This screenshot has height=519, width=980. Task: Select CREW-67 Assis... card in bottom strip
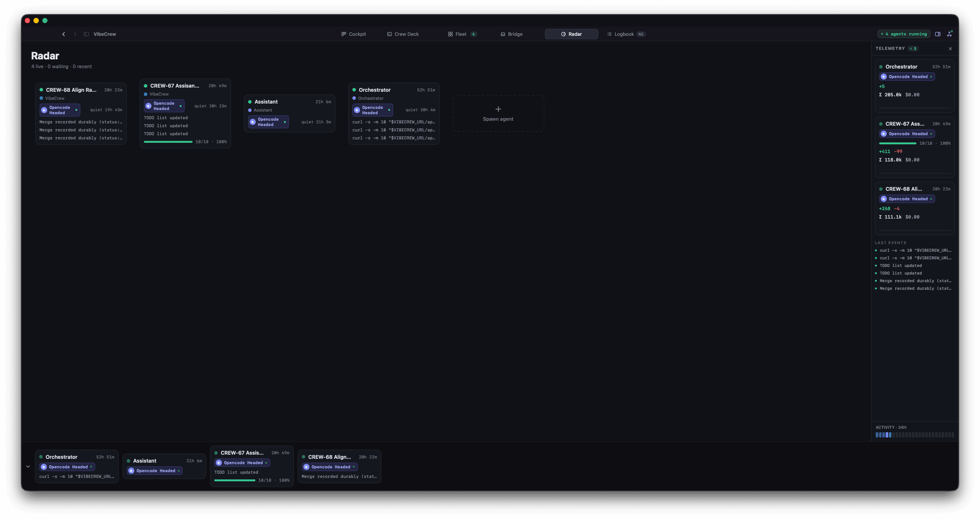[252, 466]
